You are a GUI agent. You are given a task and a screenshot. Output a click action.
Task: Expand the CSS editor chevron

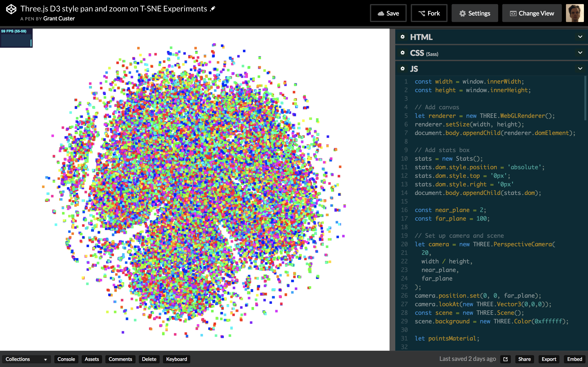coord(580,53)
